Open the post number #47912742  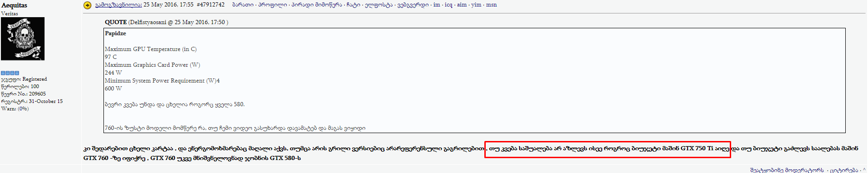tap(211, 5)
